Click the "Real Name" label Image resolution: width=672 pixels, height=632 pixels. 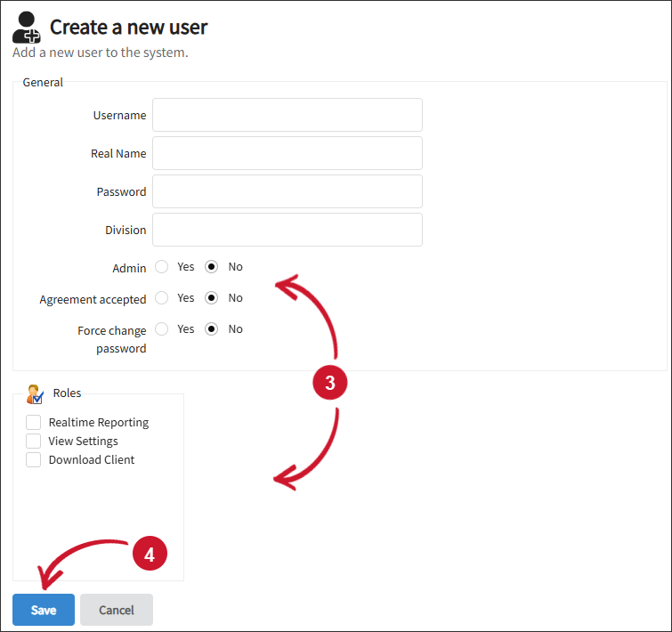(x=118, y=153)
